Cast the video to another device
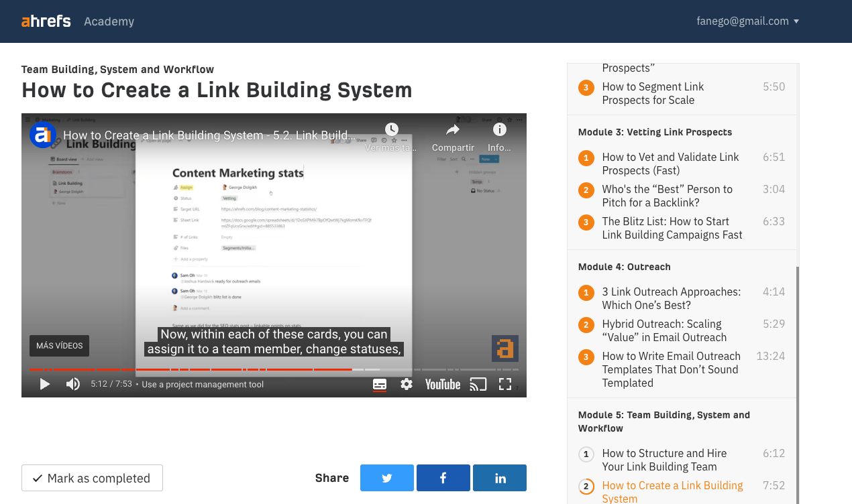Screen dimensions: 852x504 pos(478,384)
